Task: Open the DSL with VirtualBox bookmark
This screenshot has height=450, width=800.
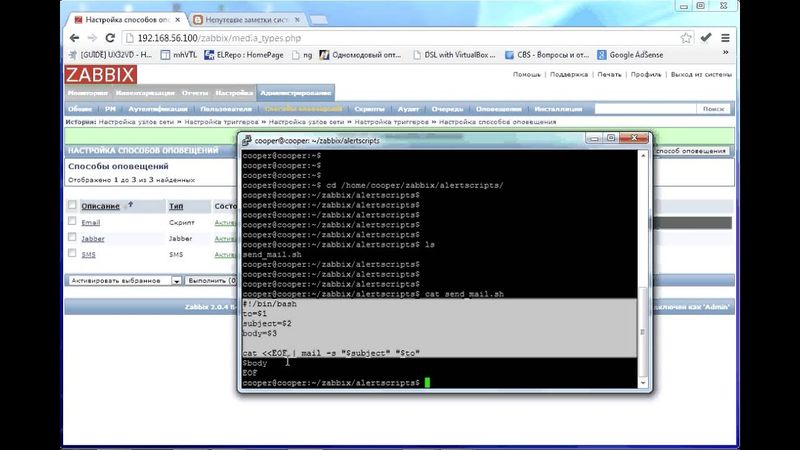Action: pyautogui.click(x=454, y=55)
